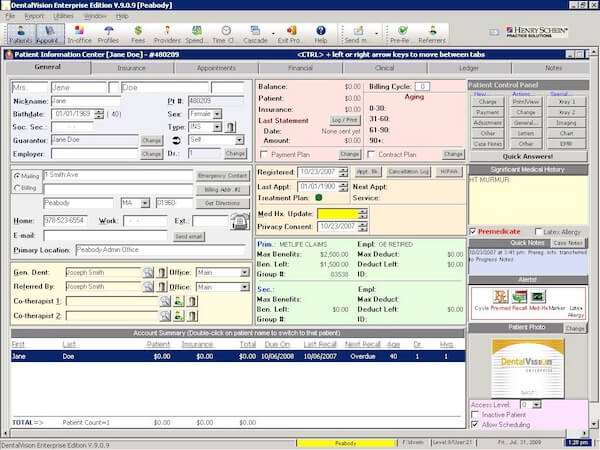This screenshot has height=450, width=600.
Task: Click the green Treatment Plan indicator
Action: tap(318, 198)
